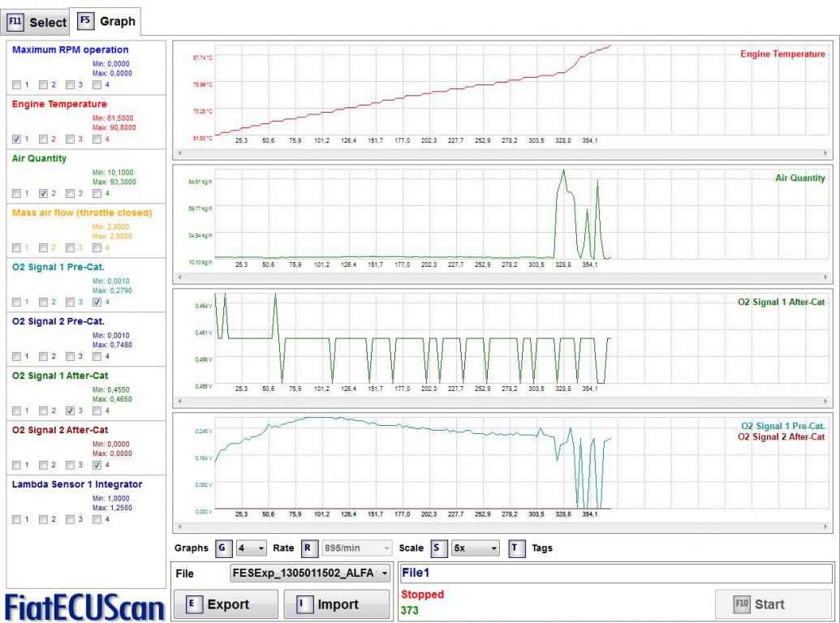Click the T shortcut icon for Tags
This screenshot has height=623, width=840.
coord(516,548)
